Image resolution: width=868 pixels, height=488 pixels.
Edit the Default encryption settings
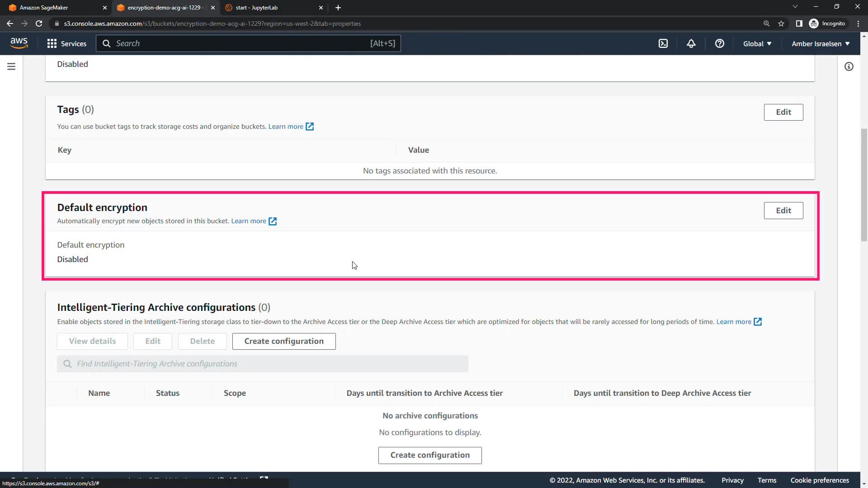[783, 210]
